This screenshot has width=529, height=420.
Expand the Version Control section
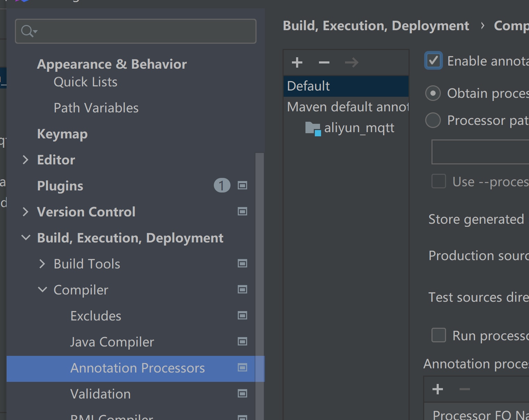25,212
